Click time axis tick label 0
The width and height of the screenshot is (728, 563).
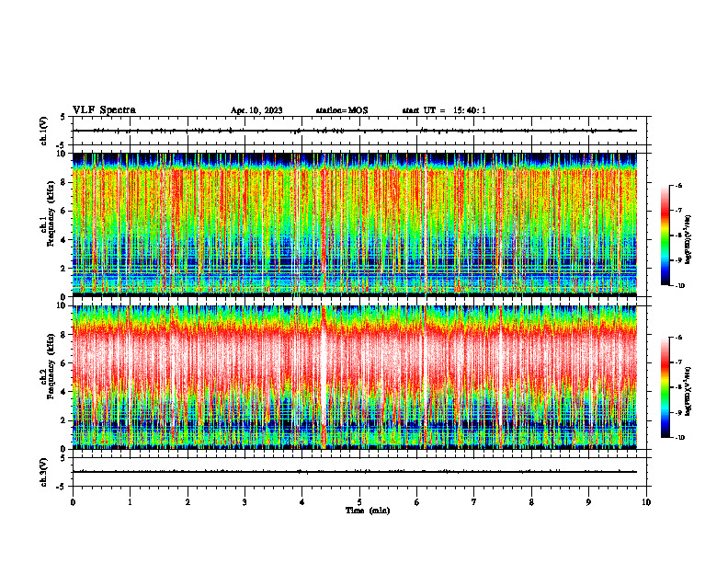click(x=73, y=502)
